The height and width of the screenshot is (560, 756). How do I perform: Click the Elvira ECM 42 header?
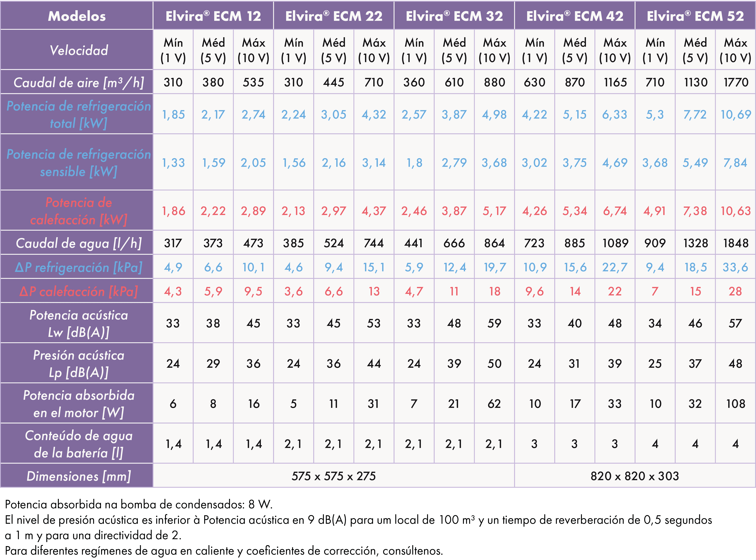(575, 16)
